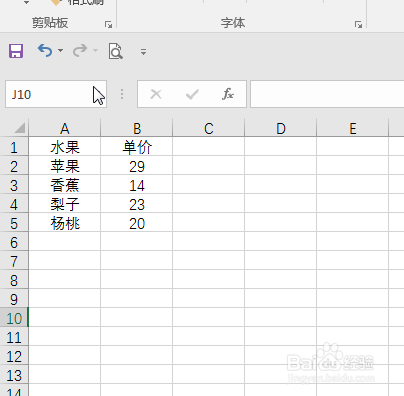
Task: Customize Quick Access Toolbar dropdown
Action: (143, 52)
